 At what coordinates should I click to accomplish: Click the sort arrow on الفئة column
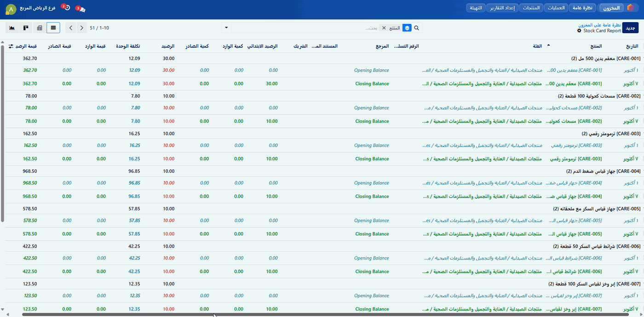[548, 46]
